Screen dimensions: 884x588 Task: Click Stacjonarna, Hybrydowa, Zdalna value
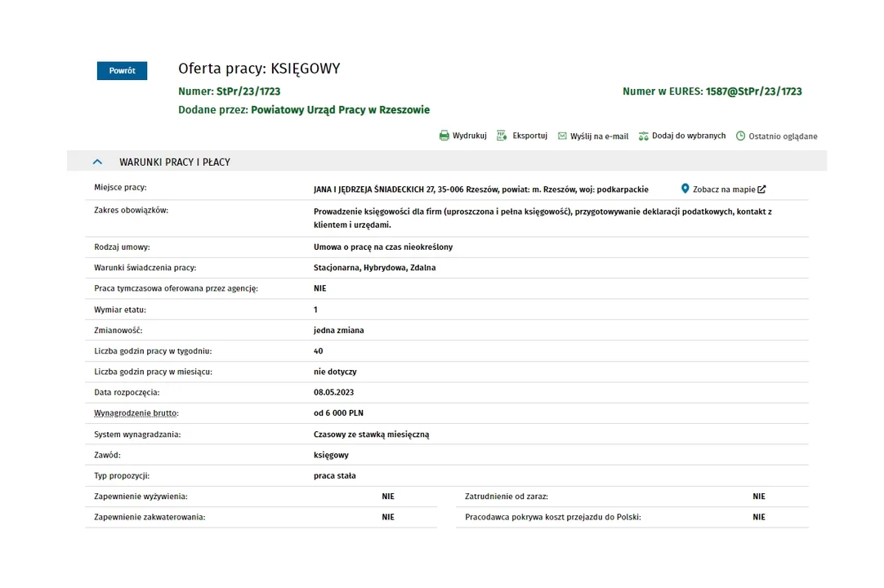pyautogui.click(x=374, y=268)
